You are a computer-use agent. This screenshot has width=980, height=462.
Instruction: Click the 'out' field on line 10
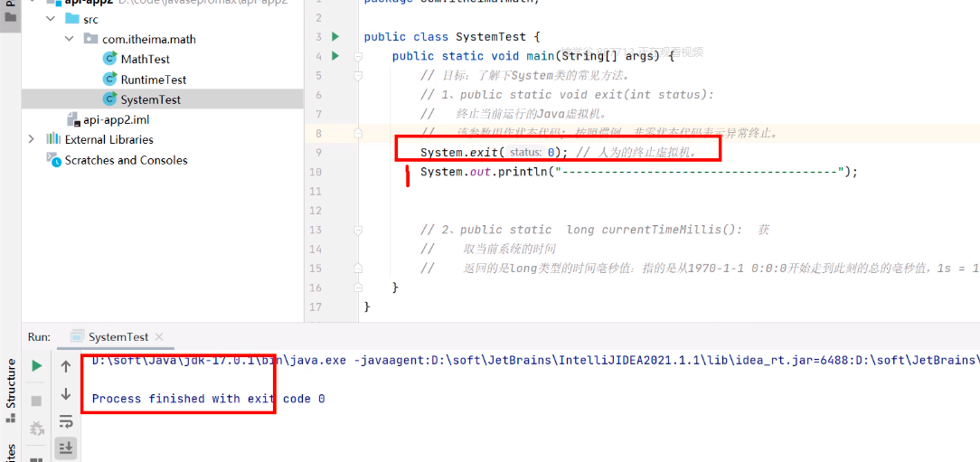(x=480, y=172)
